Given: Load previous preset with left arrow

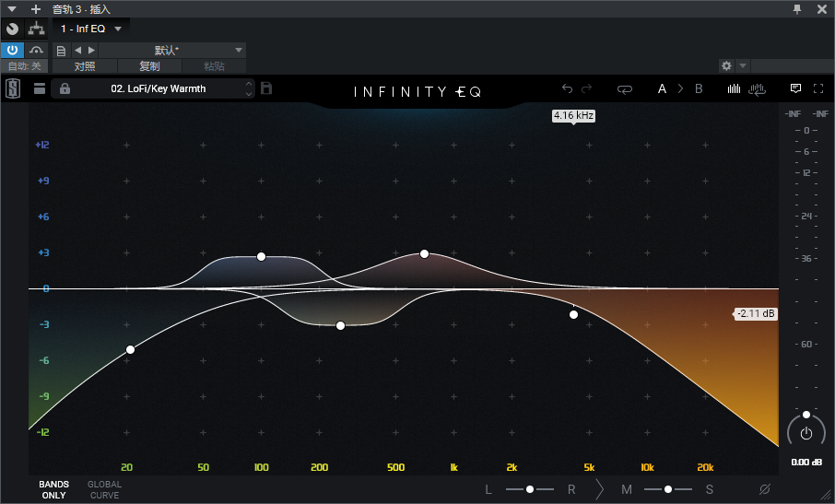Looking at the screenshot, I should (x=78, y=50).
